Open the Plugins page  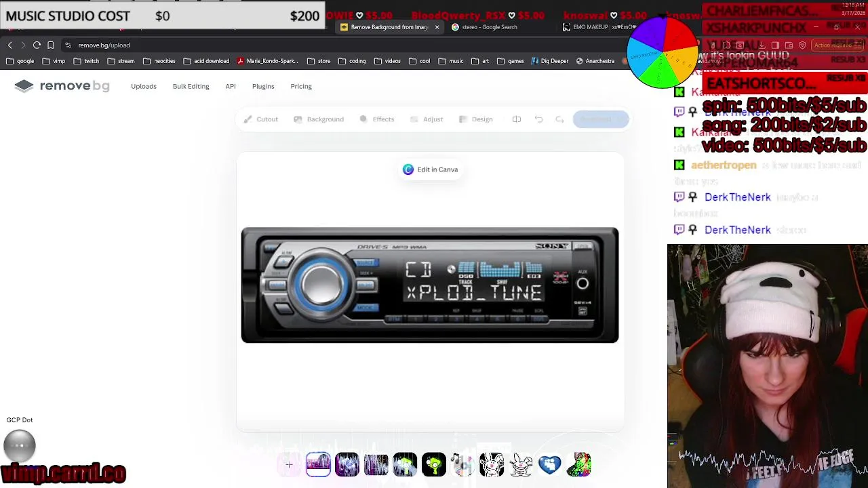(263, 87)
